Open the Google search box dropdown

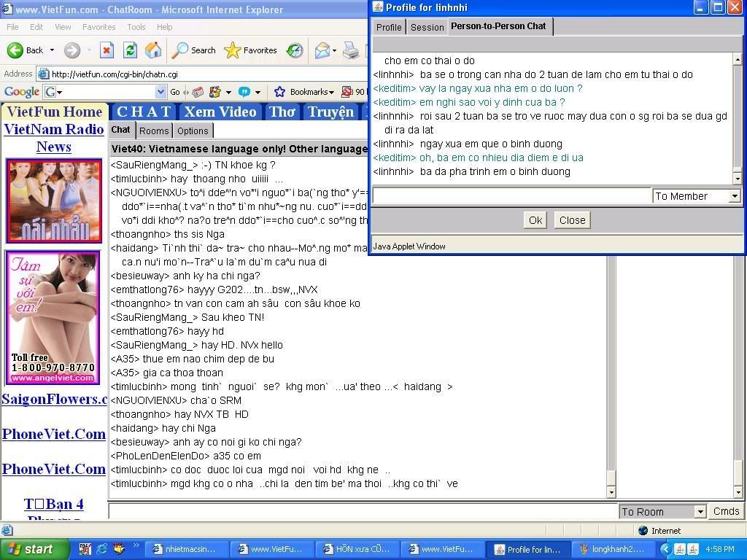click(x=161, y=91)
